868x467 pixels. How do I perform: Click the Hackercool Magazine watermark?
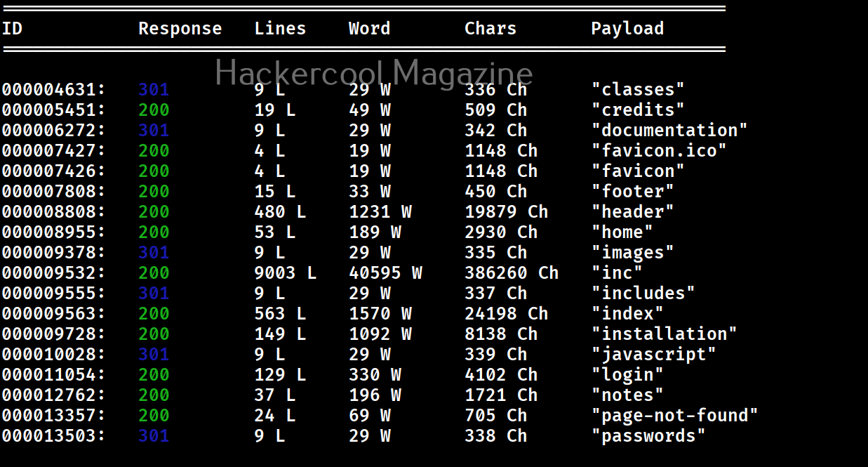click(373, 73)
